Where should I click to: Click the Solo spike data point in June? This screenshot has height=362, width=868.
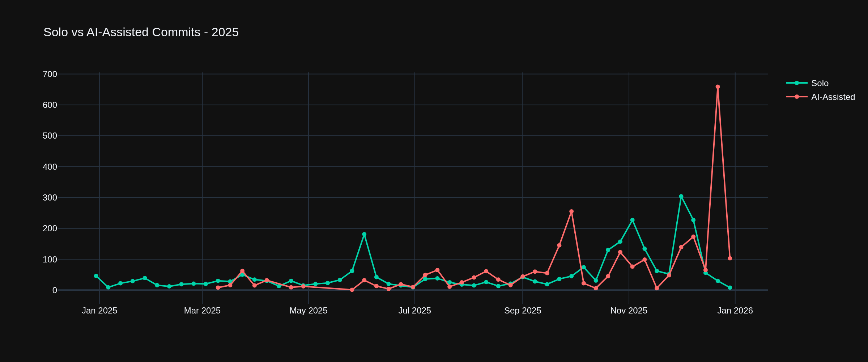pos(364,234)
